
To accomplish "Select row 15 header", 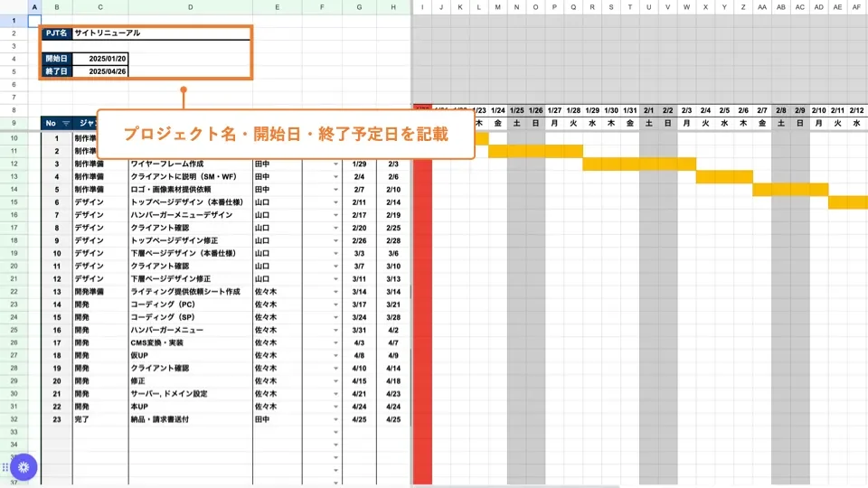I will tap(14, 202).
